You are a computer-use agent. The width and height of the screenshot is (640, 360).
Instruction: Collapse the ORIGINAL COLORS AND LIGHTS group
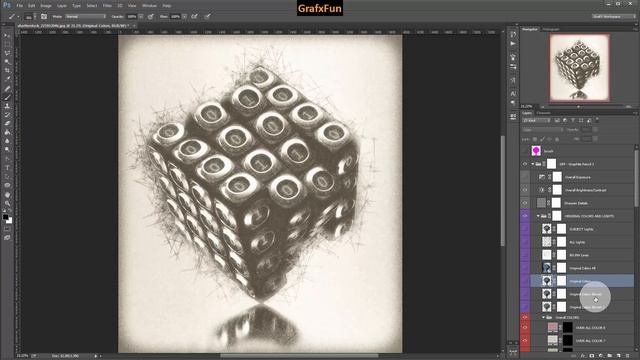(x=538, y=216)
